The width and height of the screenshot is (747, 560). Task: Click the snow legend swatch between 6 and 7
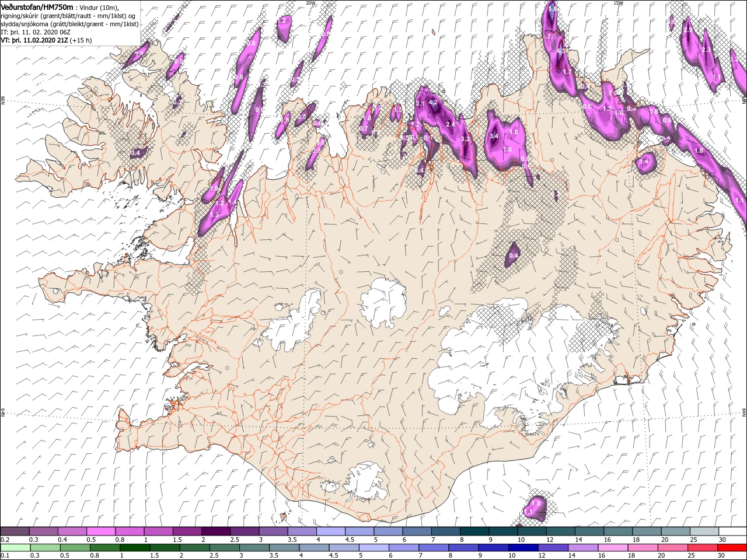click(417, 531)
